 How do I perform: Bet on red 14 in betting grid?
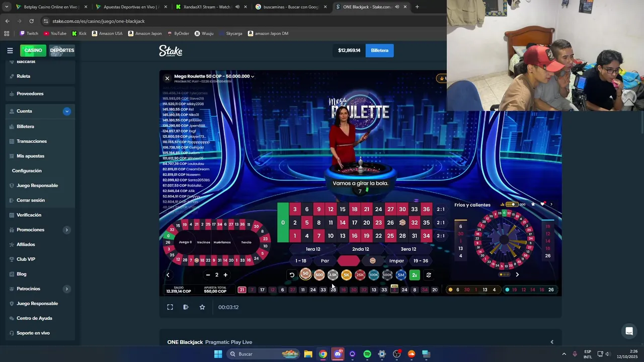343,223
